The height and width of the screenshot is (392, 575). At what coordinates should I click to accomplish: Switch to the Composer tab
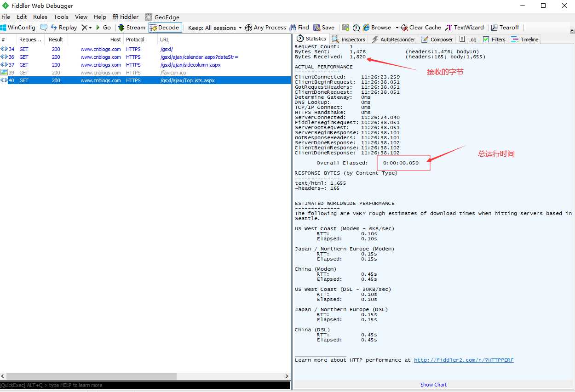[x=437, y=40]
